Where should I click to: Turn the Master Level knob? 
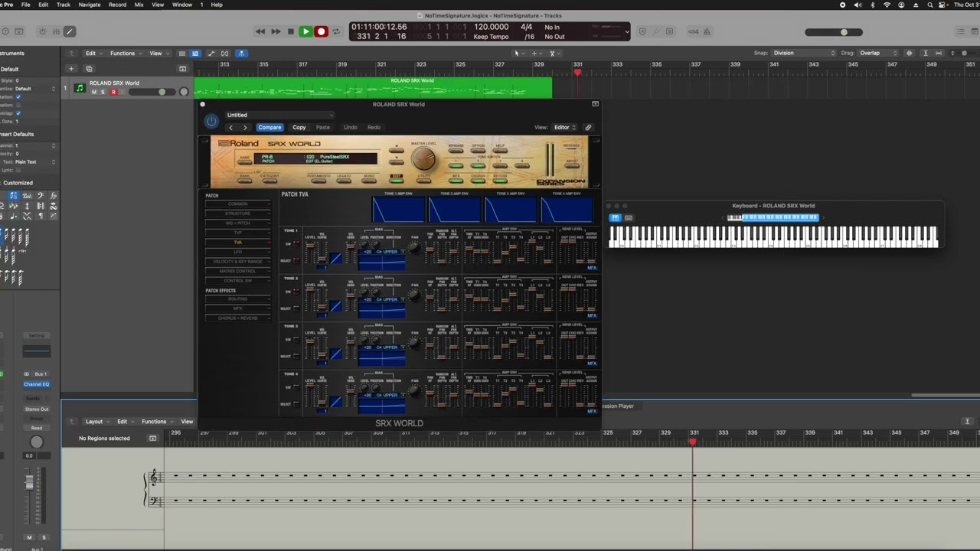[423, 158]
